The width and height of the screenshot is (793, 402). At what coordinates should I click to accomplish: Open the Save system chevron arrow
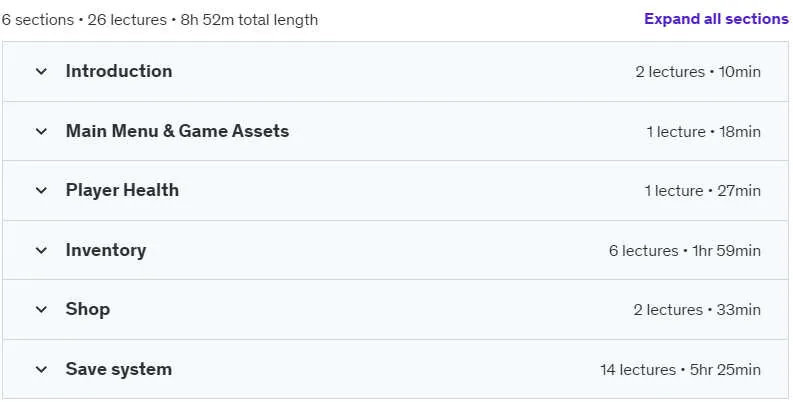41,370
